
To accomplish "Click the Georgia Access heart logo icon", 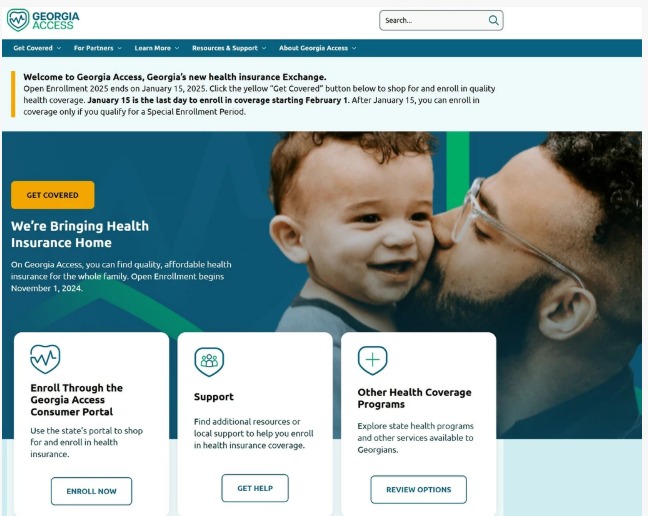I will [x=18, y=20].
